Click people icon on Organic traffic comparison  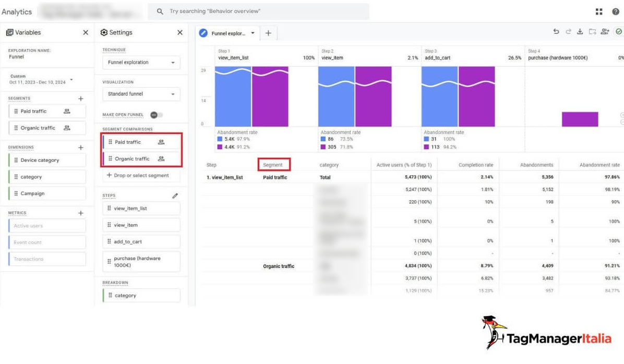[161, 159]
